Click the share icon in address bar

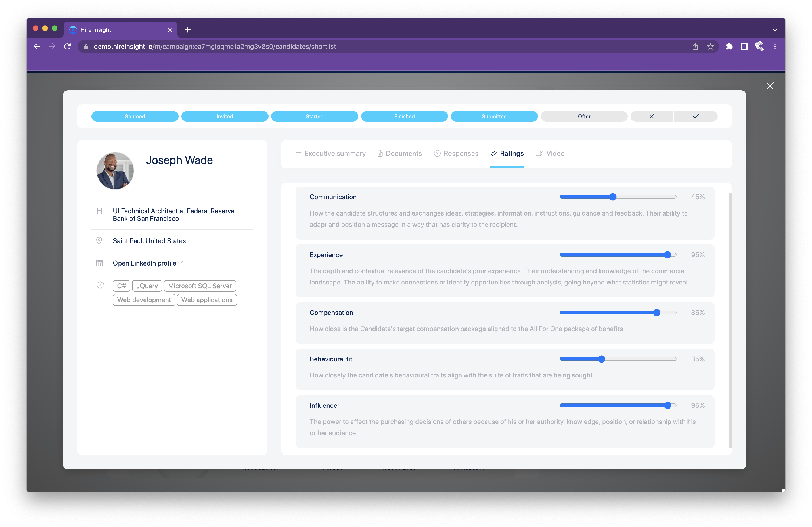click(x=695, y=47)
